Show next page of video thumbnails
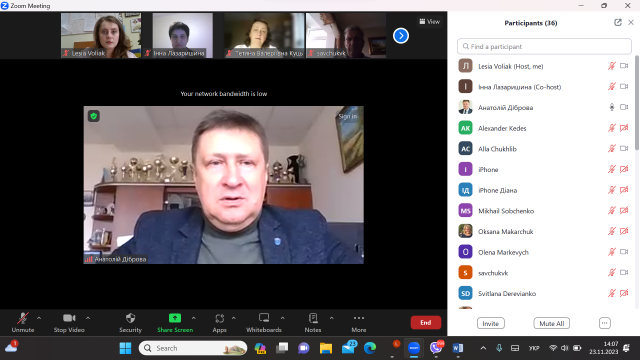Viewport: 640px width, 360px height. [401, 36]
